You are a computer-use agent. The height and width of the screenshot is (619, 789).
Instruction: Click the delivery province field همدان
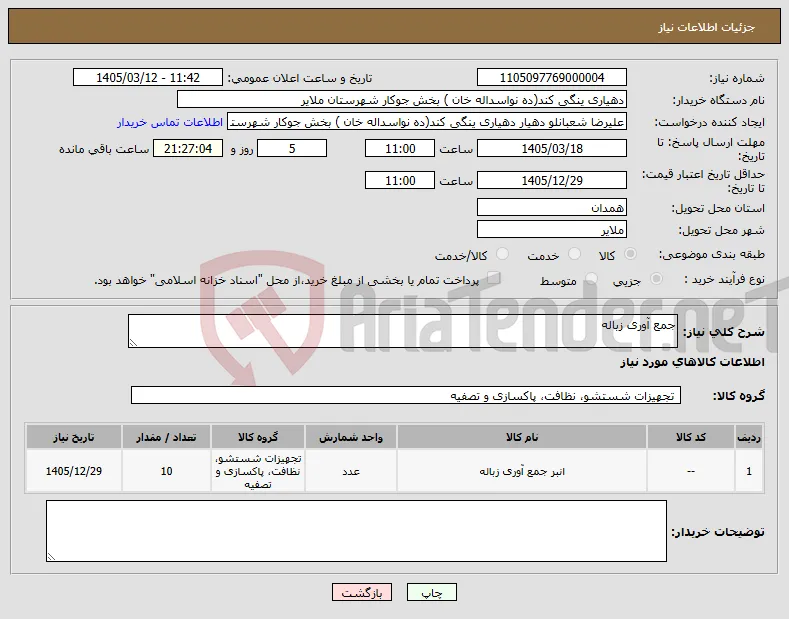tap(551, 207)
